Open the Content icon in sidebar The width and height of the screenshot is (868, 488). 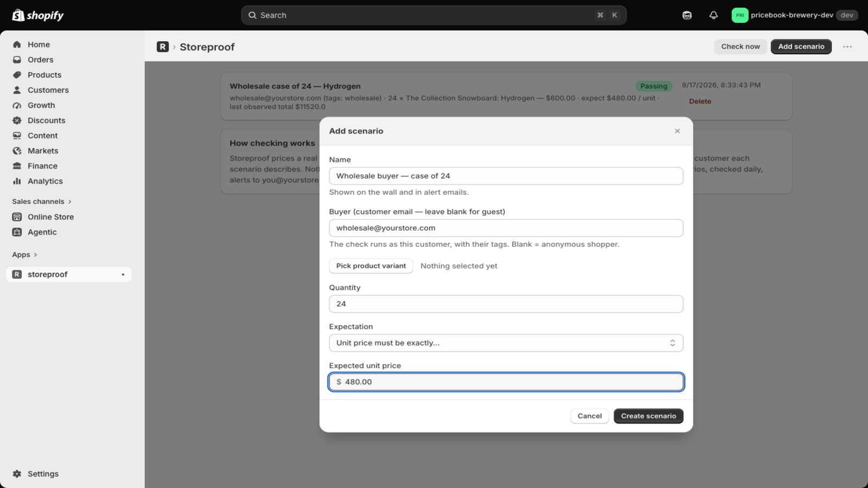[17, 136]
